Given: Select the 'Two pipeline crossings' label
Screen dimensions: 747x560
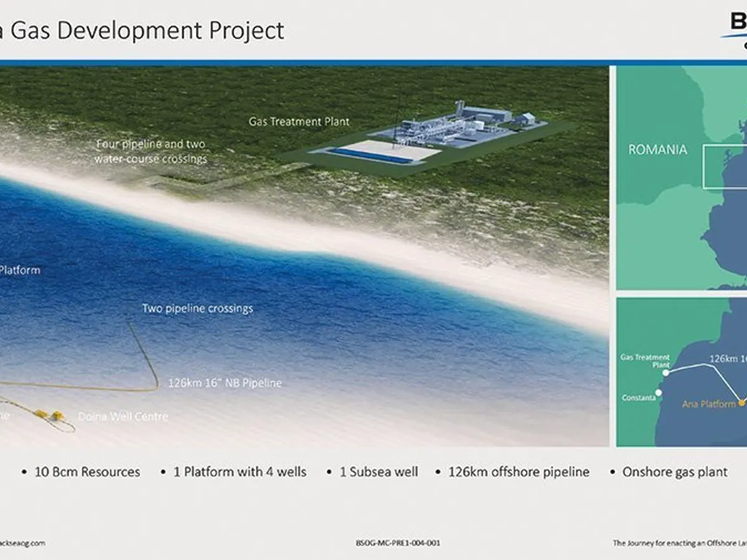Looking at the screenshot, I should (x=197, y=309).
